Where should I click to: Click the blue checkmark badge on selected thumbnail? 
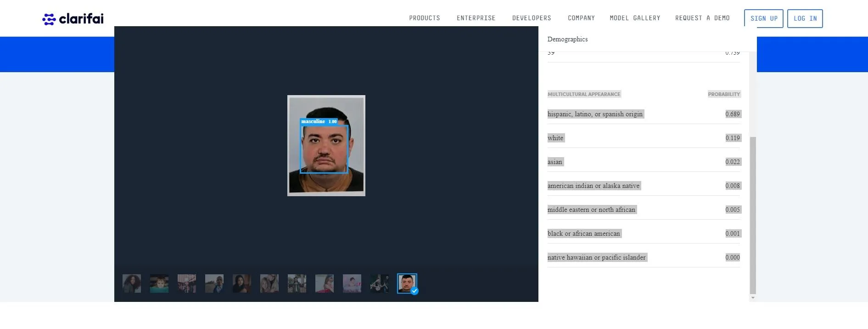point(414,291)
